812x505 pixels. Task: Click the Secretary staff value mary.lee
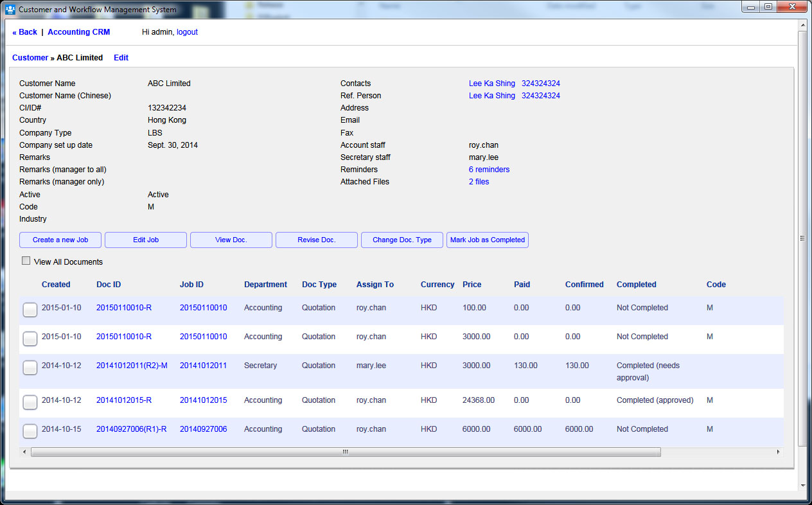[x=485, y=157]
